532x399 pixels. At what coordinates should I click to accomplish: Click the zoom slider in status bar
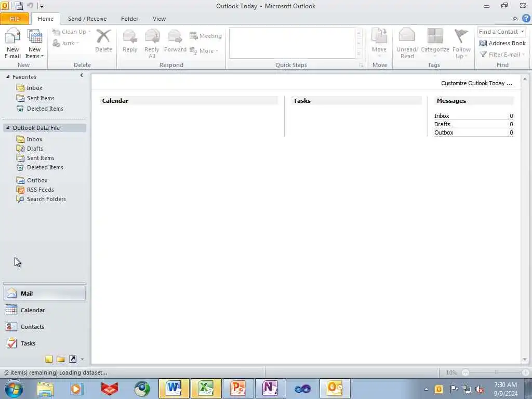click(x=495, y=373)
